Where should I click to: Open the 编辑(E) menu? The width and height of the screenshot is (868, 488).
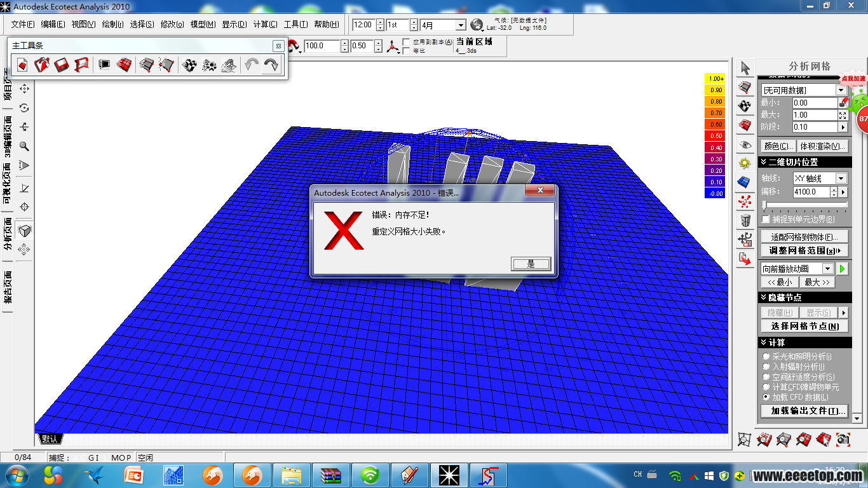tap(53, 25)
